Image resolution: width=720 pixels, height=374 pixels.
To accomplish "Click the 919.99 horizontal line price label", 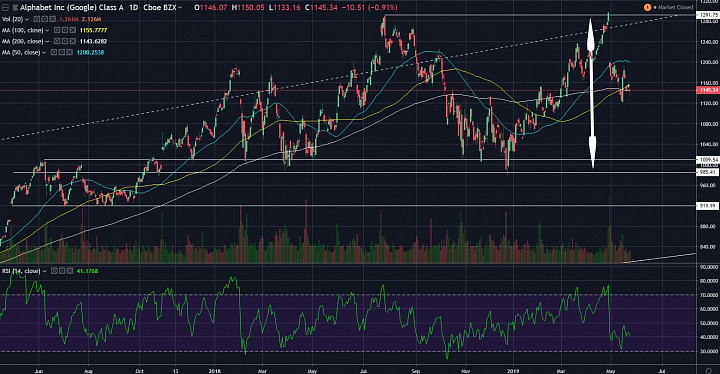I will pos(708,206).
